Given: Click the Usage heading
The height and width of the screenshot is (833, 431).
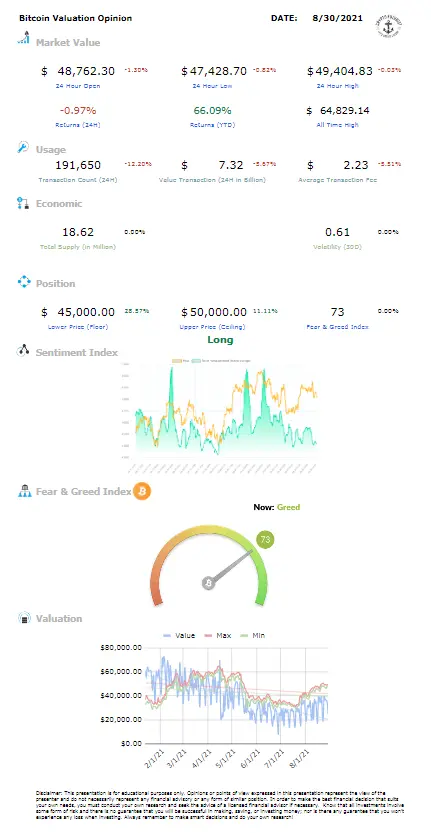Looking at the screenshot, I should [50, 150].
